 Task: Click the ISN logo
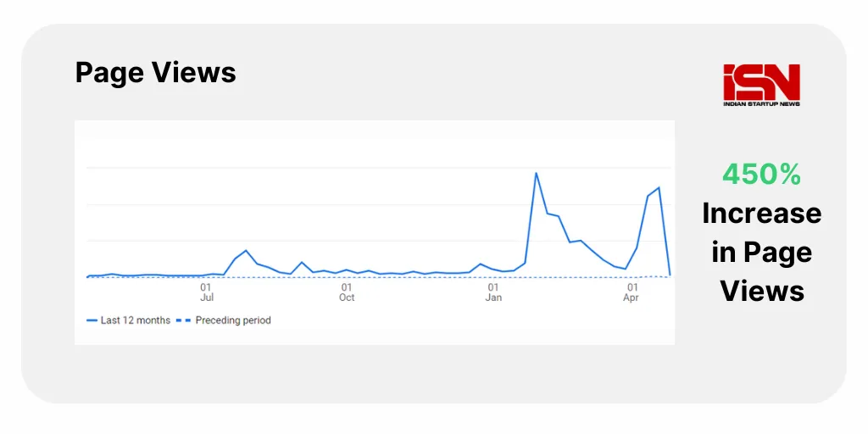tap(761, 81)
